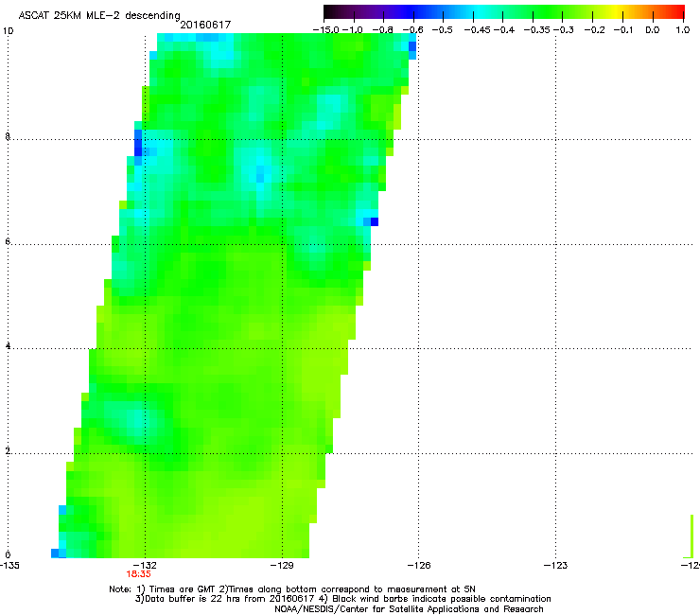Click longitude label -132

coord(145,566)
